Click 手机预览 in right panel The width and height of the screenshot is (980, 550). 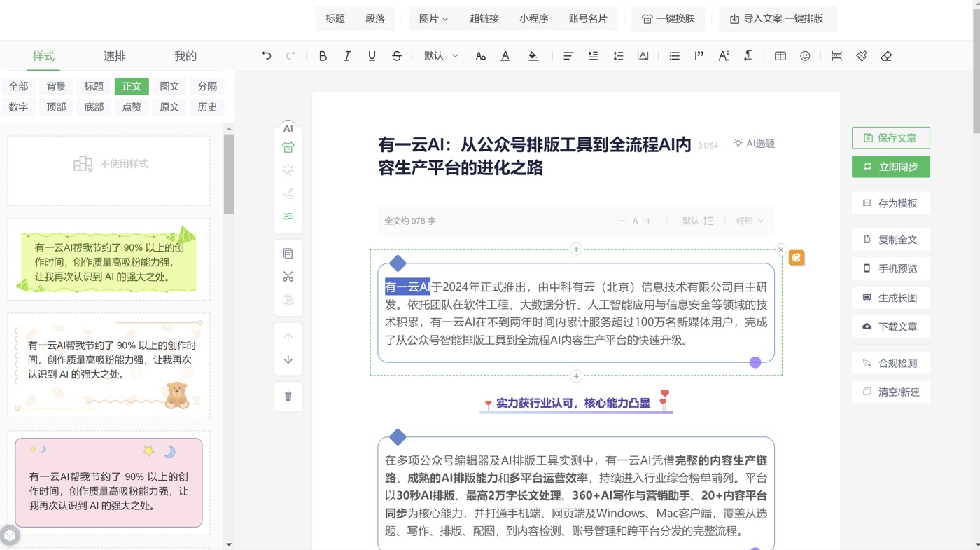point(890,268)
